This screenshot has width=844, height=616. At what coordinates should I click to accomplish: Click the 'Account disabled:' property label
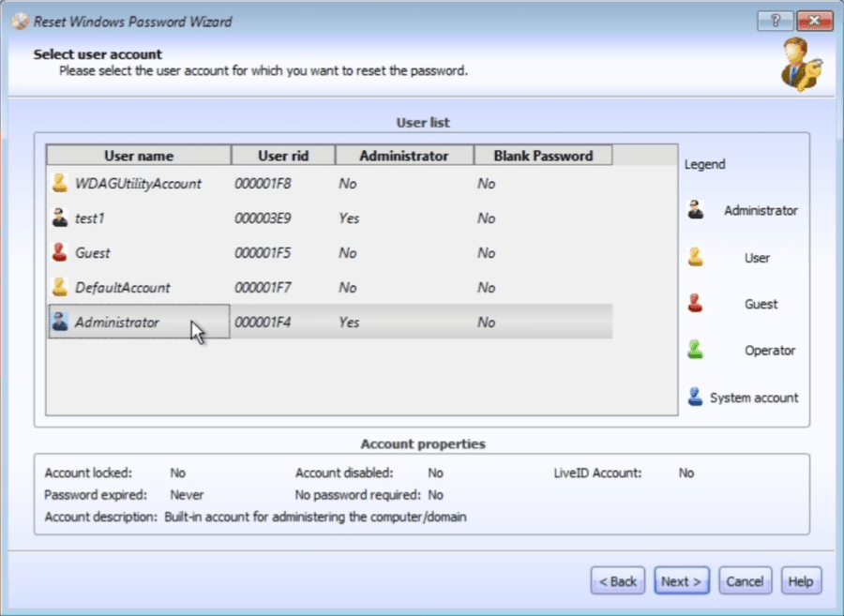point(344,473)
